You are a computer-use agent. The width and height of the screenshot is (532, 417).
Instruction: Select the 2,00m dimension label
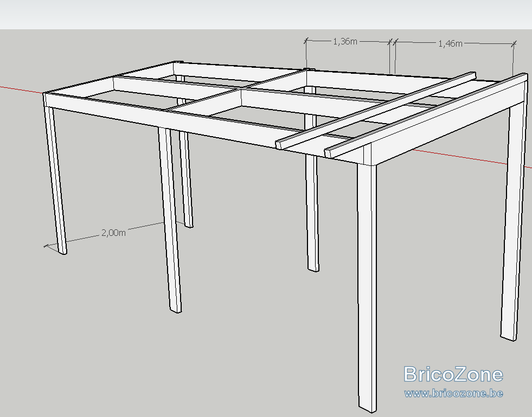(113, 233)
